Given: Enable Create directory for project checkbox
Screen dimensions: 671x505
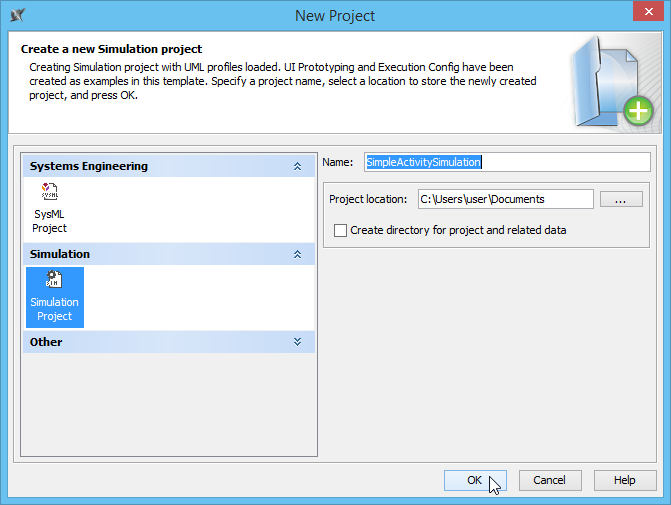Looking at the screenshot, I should (x=341, y=230).
